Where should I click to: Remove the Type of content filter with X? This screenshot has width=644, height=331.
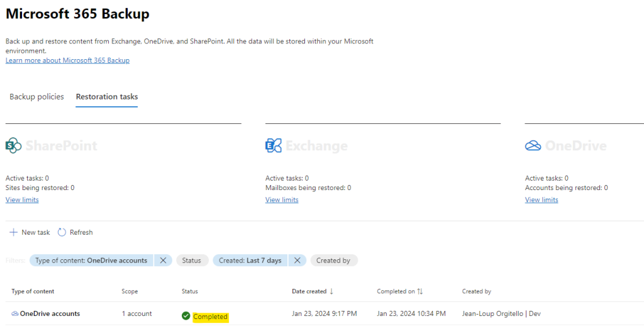pyautogui.click(x=163, y=261)
